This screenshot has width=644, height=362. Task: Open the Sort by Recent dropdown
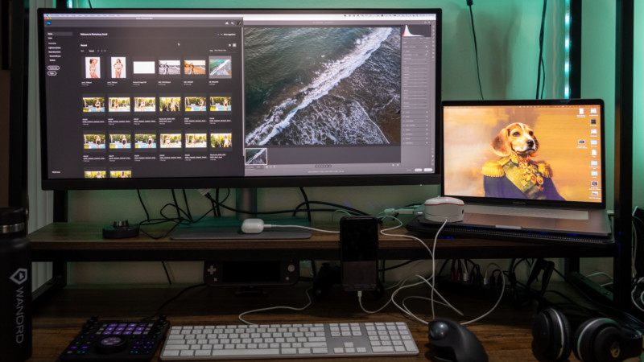[x=93, y=51]
